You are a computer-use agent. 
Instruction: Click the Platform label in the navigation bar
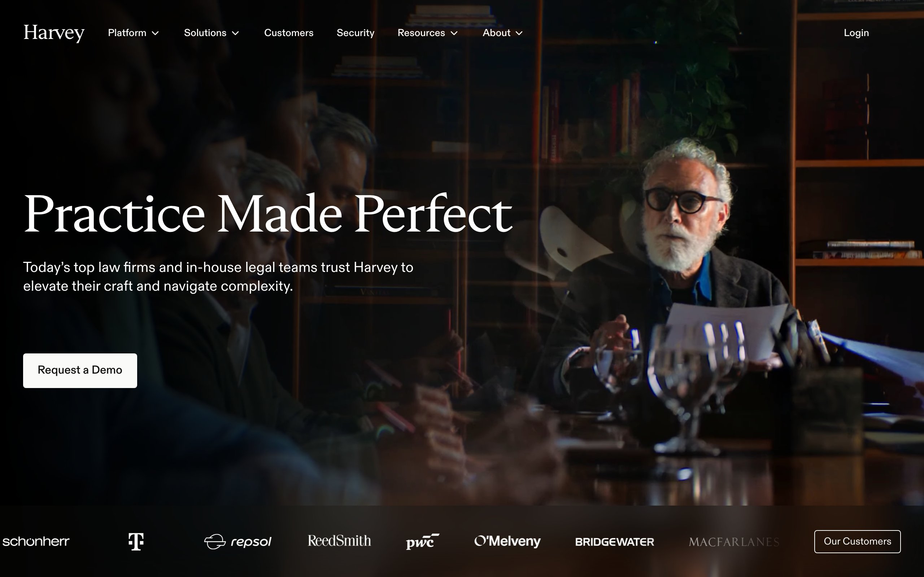pyautogui.click(x=127, y=33)
